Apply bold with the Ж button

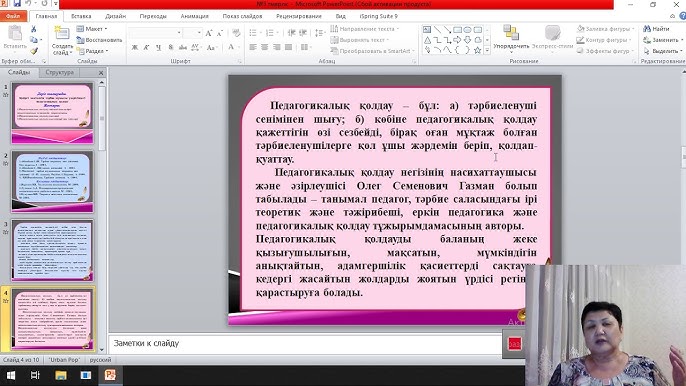[135, 47]
